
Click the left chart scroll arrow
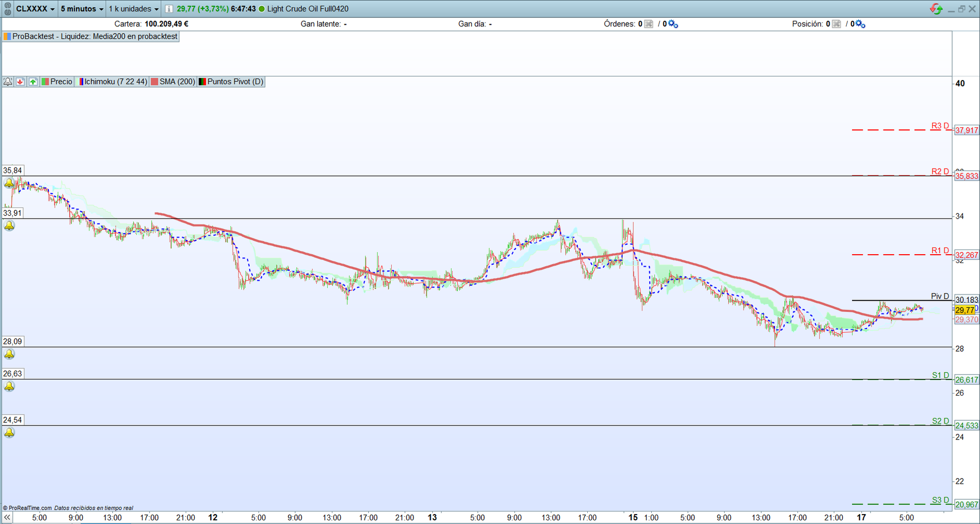click(7, 517)
